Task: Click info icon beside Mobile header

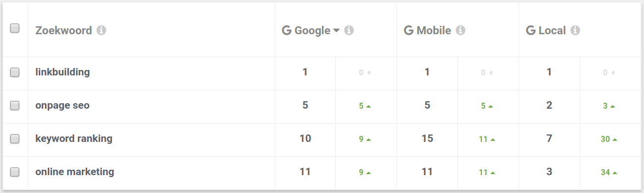Action: (460, 31)
